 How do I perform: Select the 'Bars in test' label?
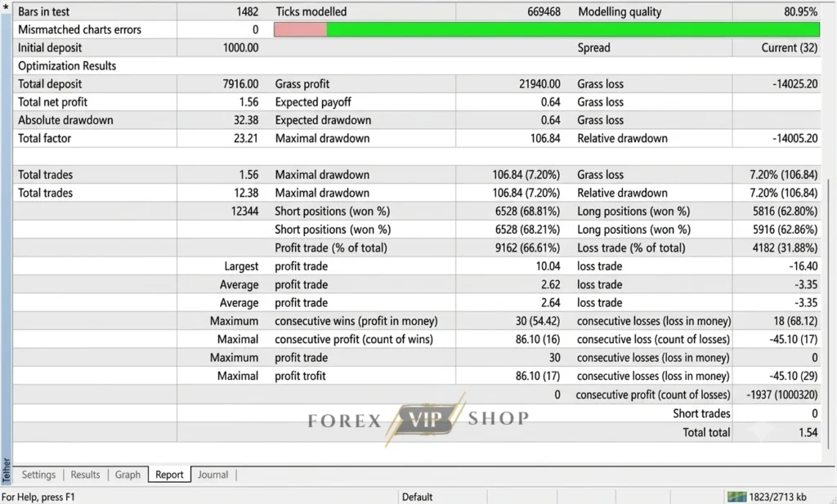coord(44,11)
